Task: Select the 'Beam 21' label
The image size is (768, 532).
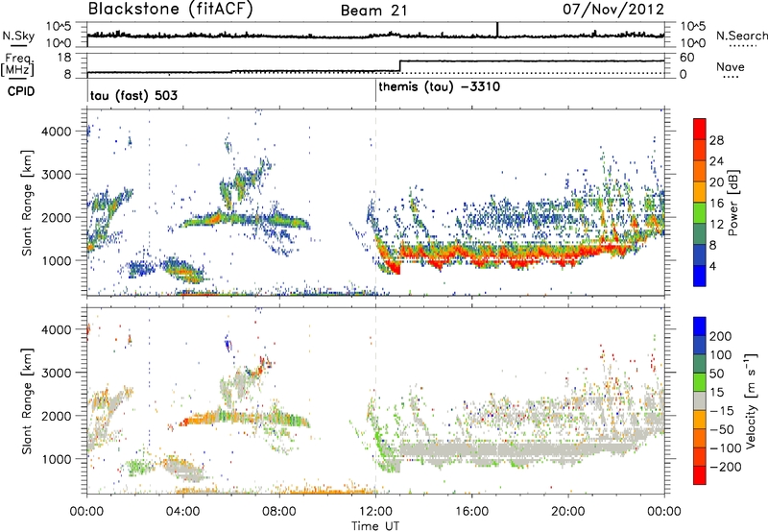Action: 374,11
